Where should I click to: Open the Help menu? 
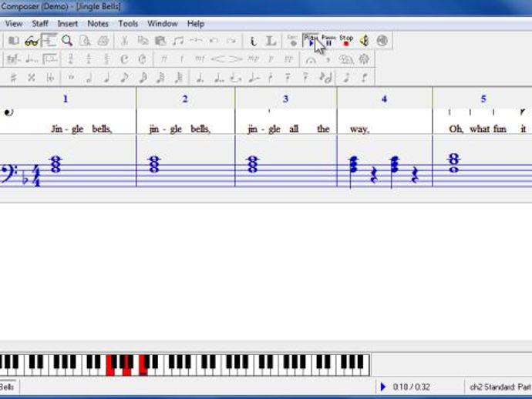pyautogui.click(x=196, y=24)
